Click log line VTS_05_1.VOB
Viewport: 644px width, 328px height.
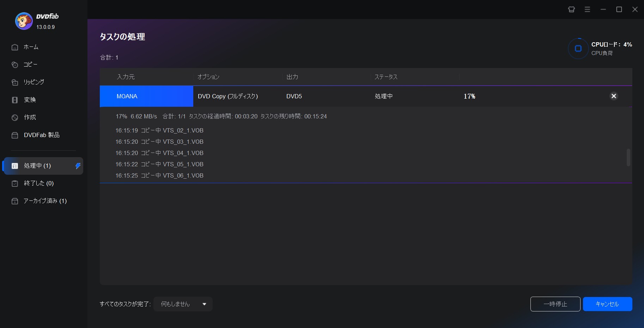point(159,164)
